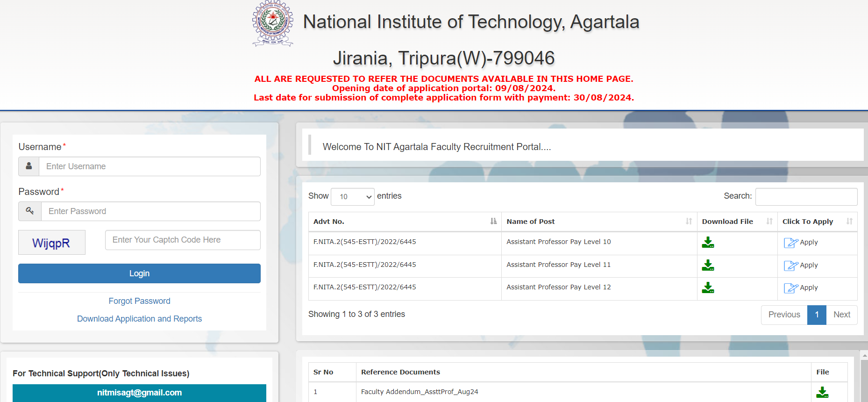Click 'Showing 1 to 3 of 3 entries' text
This screenshot has width=868, height=402.
click(356, 314)
